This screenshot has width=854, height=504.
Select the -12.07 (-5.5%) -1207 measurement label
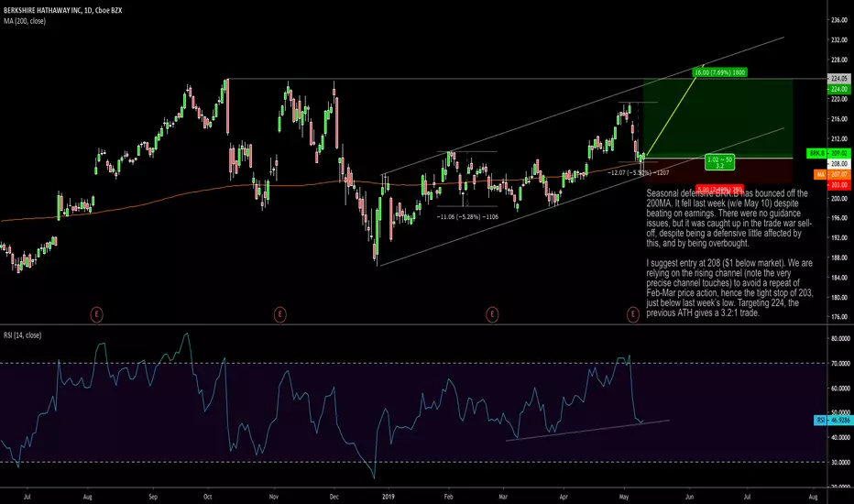(x=639, y=172)
